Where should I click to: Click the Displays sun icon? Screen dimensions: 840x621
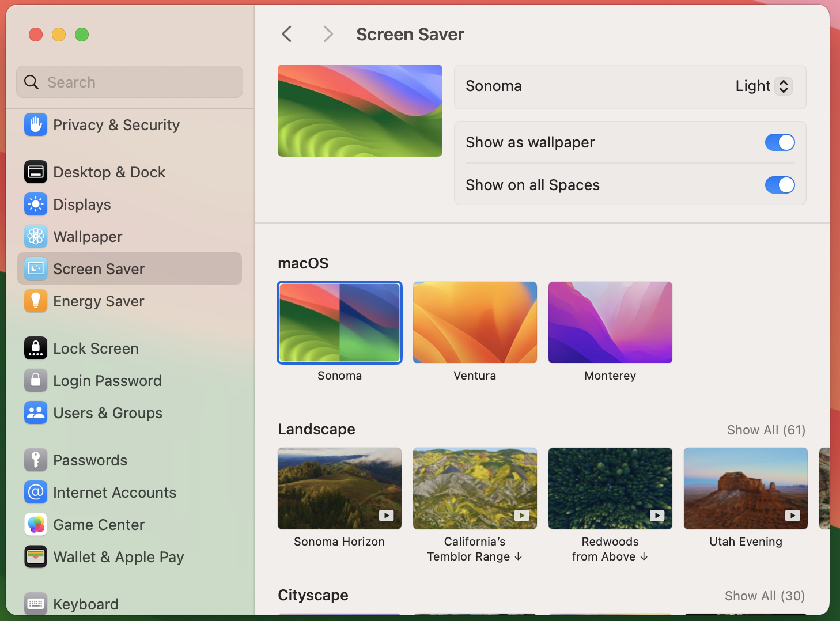(x=36, y=204)
